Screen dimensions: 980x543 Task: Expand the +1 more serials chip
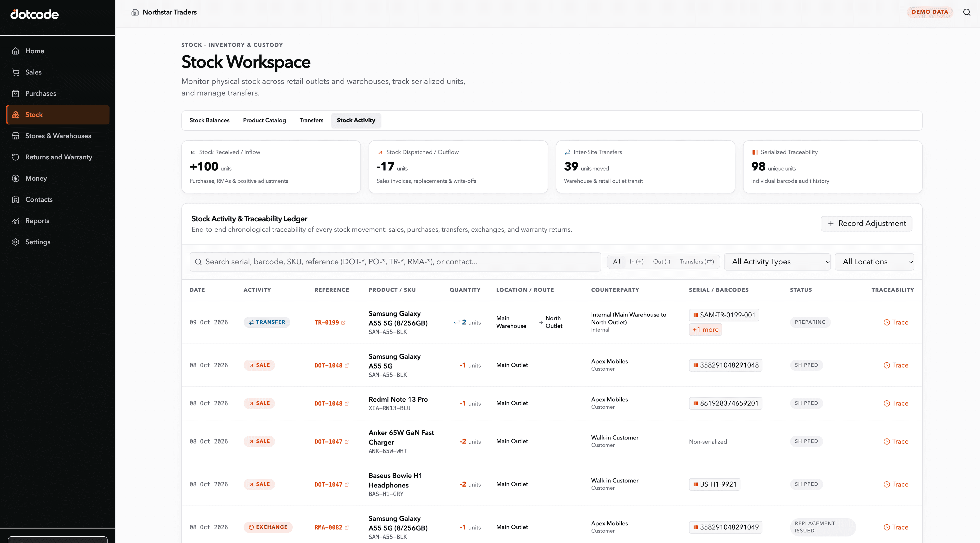tap(705, 330)
